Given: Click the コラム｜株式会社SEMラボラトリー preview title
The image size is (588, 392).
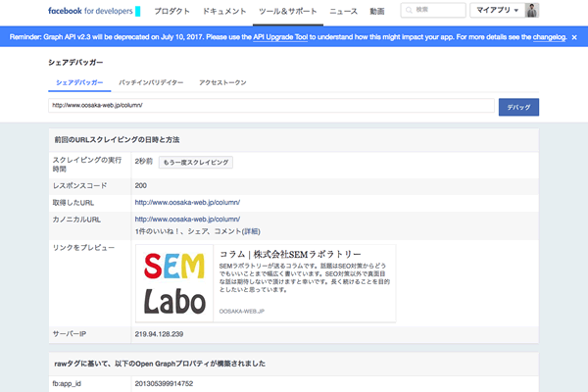Looking at the screenshot, I should point(290,255).
